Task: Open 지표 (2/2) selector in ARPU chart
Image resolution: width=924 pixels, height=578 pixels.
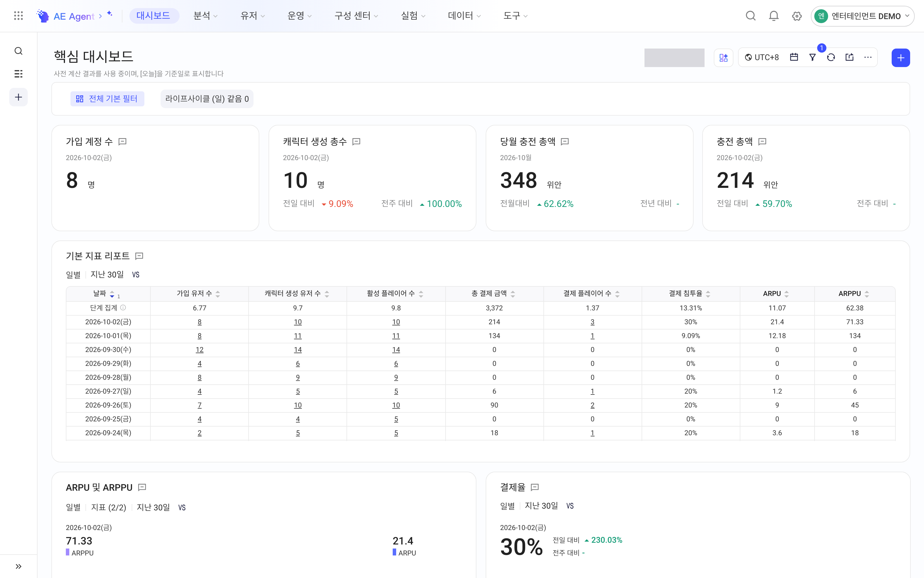Action: [109, 507]
